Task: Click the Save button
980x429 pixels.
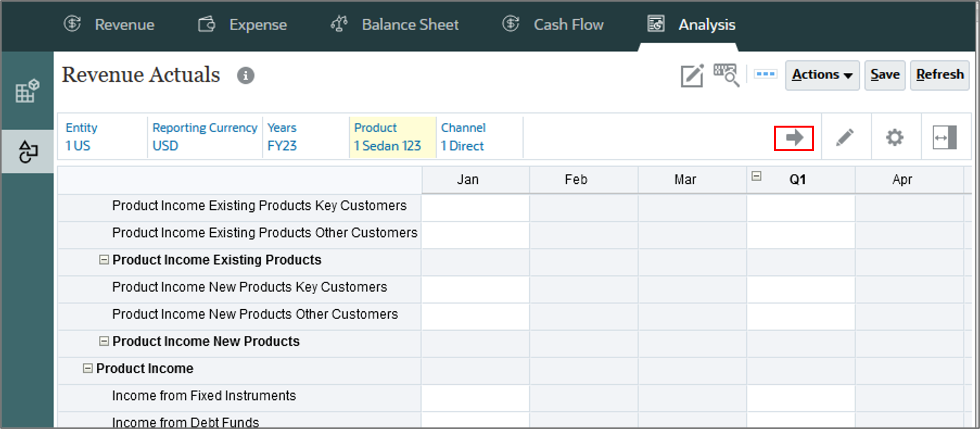Action: tap(885, 75)
